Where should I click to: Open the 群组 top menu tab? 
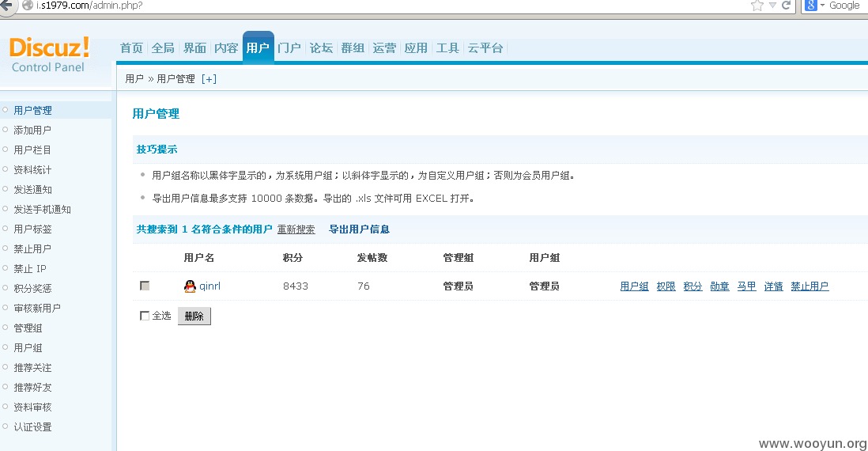pyautogui.click(x=353, y=48)
